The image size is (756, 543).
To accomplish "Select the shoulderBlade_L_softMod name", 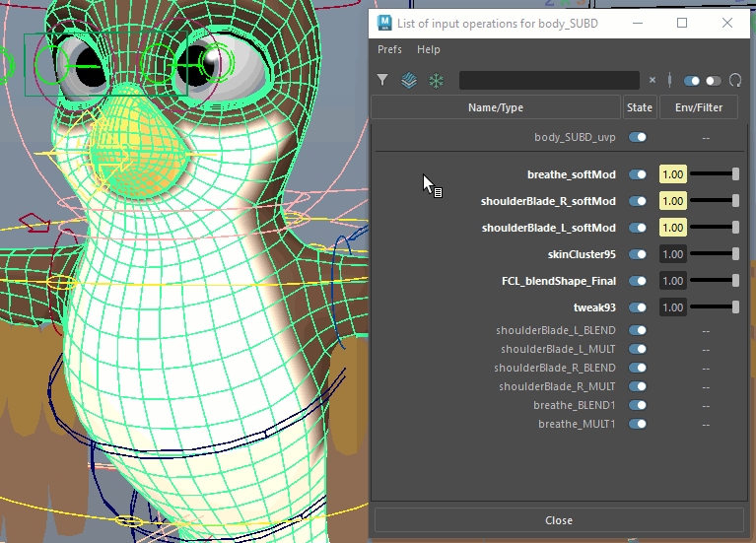I will tap(549, 228).
